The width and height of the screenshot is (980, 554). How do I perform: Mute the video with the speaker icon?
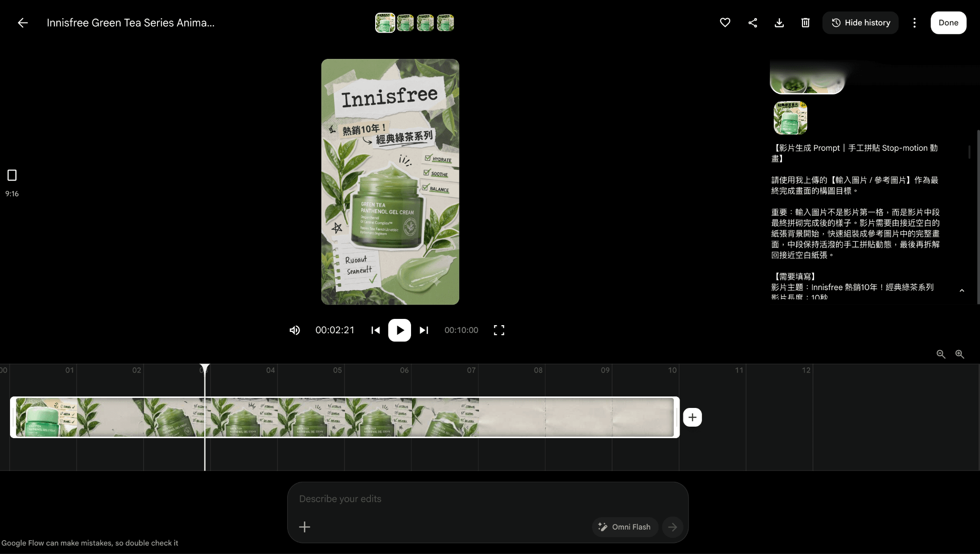pos(295,330)
